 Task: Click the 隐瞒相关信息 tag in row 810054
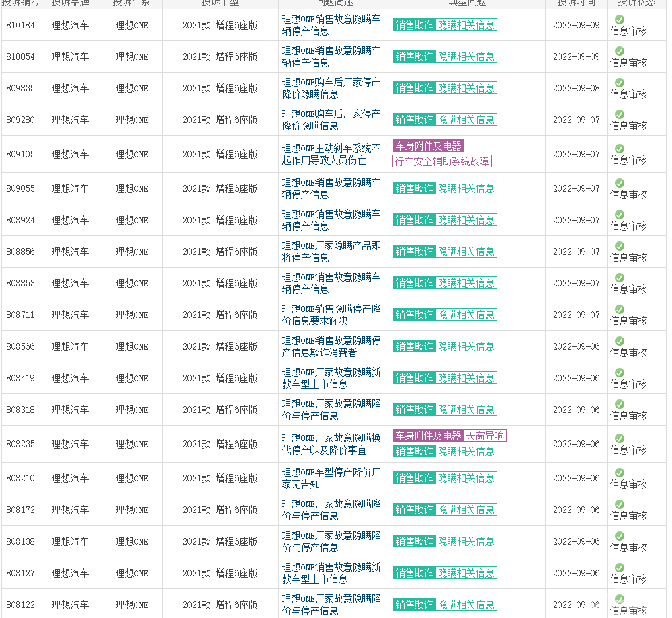(x=466, y=57)
